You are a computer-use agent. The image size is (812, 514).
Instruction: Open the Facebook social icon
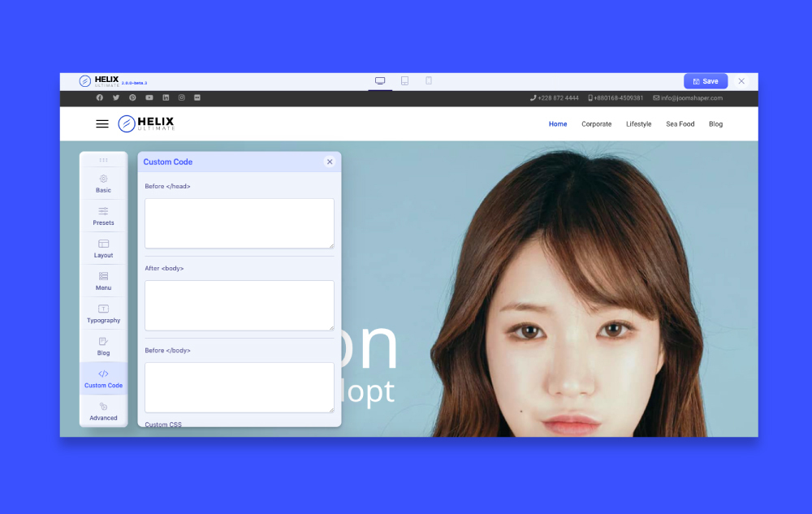click(99, 97)
